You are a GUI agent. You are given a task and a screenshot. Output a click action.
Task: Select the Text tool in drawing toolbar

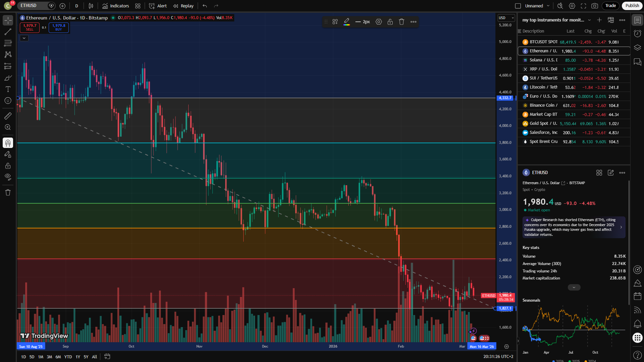(8, 89)
